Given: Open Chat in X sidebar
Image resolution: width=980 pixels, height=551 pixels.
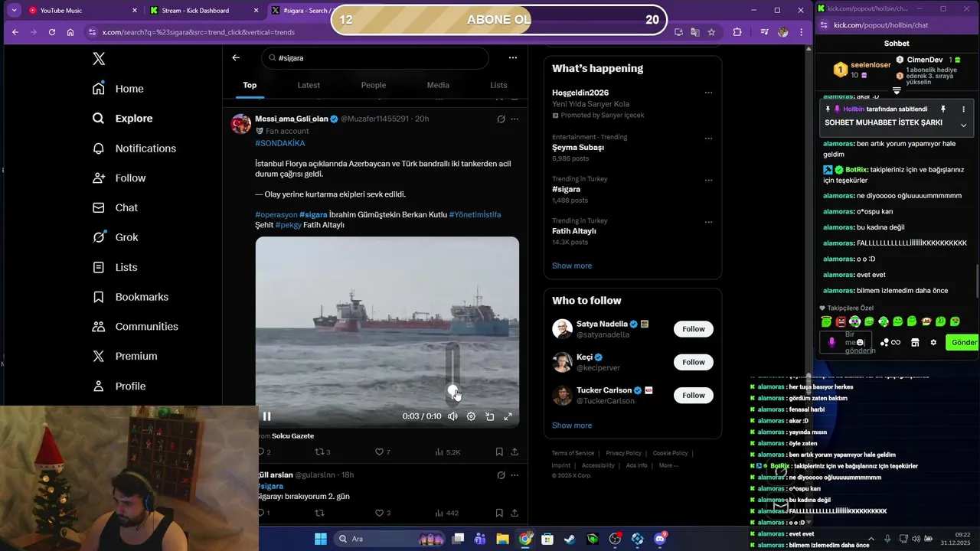Looking at the screenshot, I should tap(116, 208).
